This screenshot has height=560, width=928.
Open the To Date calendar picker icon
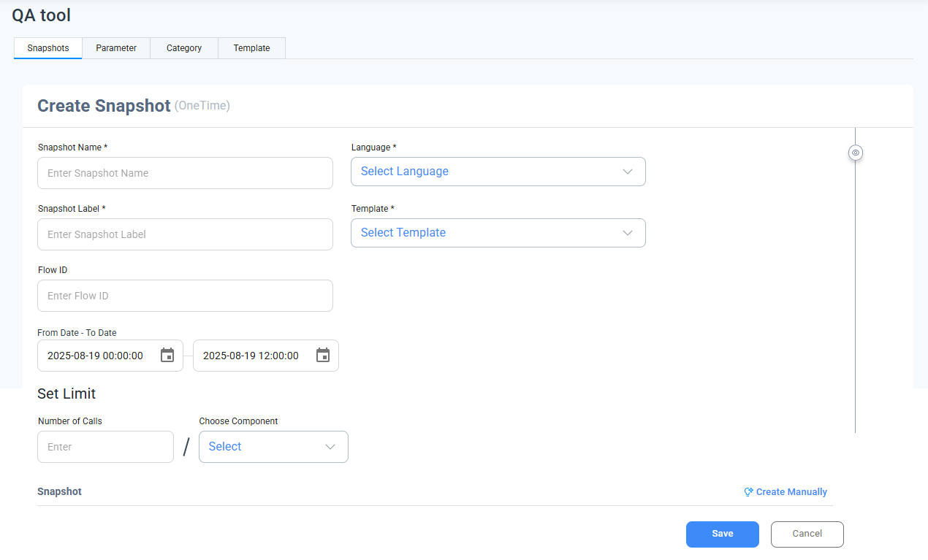323,356
